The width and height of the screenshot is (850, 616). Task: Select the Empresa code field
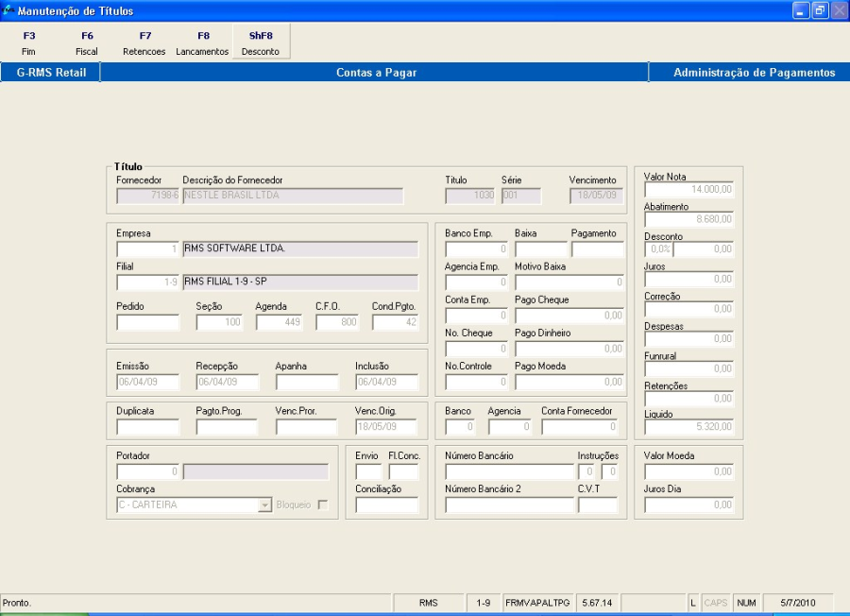click(x=147, y=249)
